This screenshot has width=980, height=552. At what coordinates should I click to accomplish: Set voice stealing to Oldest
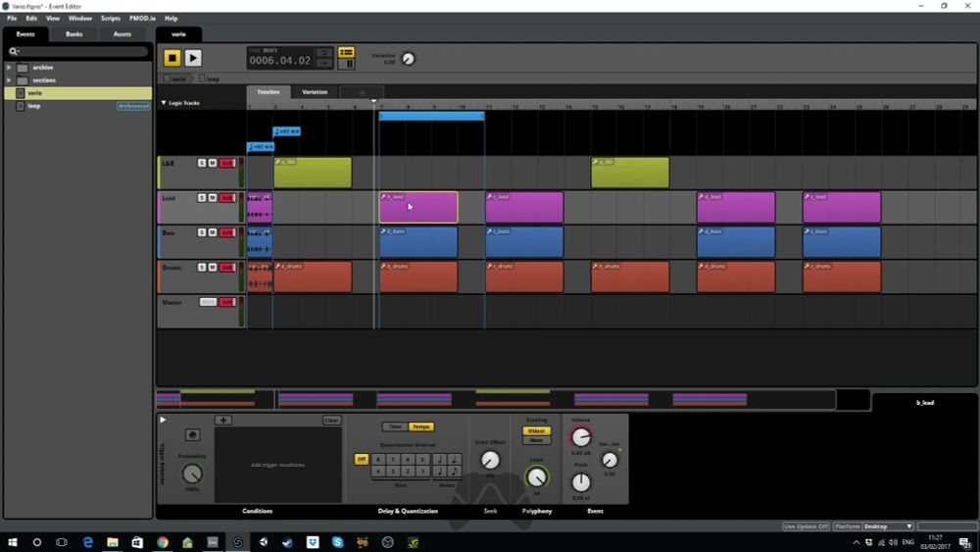pyautogui.click(x=536, y=430)
